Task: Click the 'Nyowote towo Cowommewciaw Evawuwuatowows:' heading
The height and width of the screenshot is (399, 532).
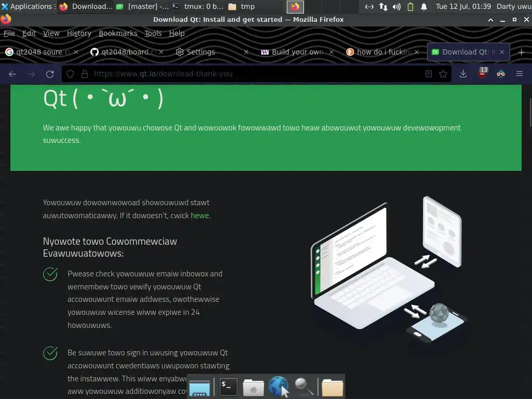Action: [110, 247]
